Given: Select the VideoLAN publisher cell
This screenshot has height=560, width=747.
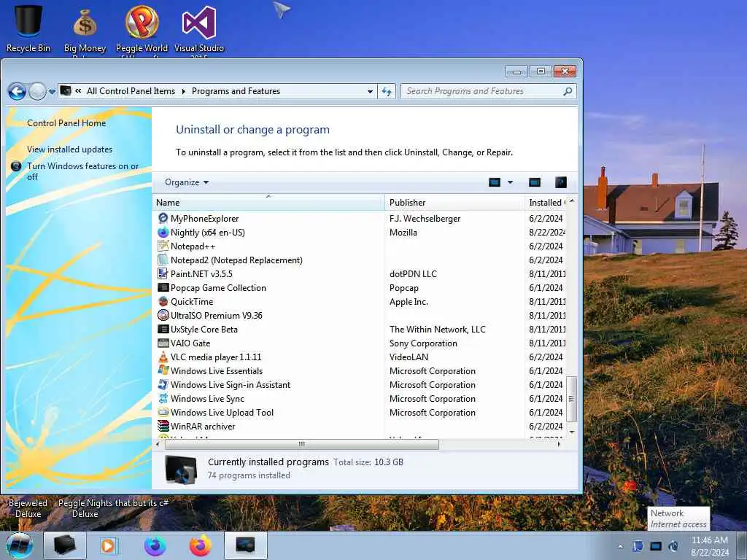Looking at the screenshot, I should click(409, 357).
